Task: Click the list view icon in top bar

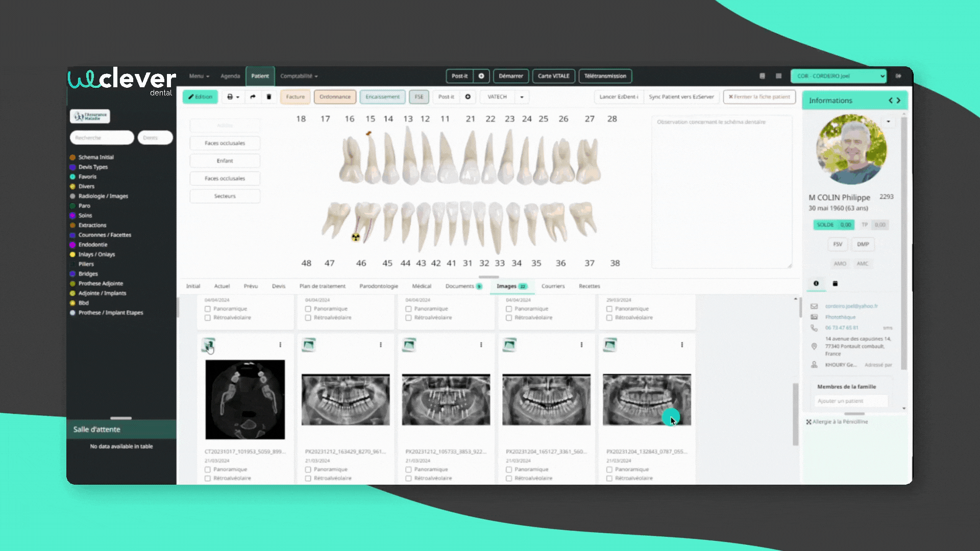Action: [x=778, y=76]
